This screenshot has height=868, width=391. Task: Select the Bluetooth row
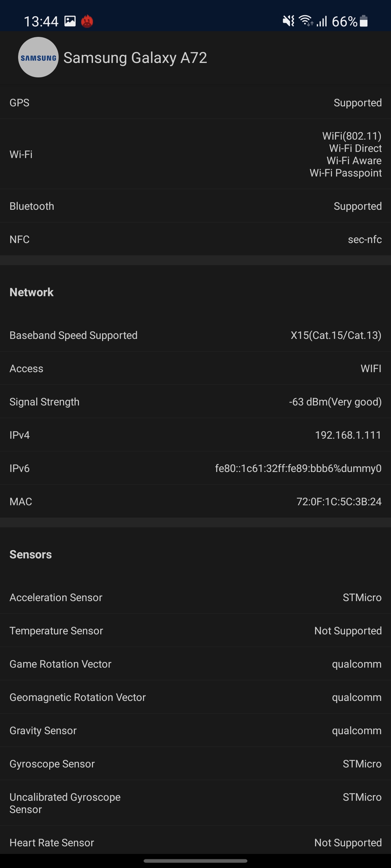pos(195,206)
